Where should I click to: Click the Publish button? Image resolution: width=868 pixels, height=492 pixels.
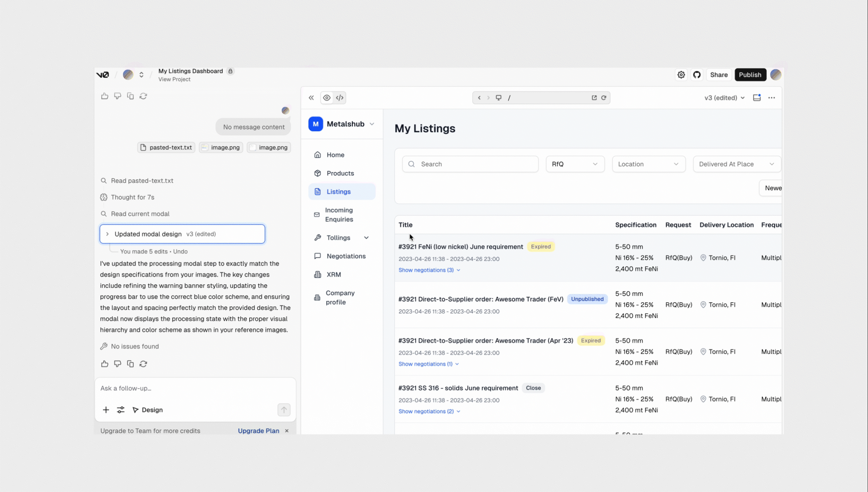point(750,75)
